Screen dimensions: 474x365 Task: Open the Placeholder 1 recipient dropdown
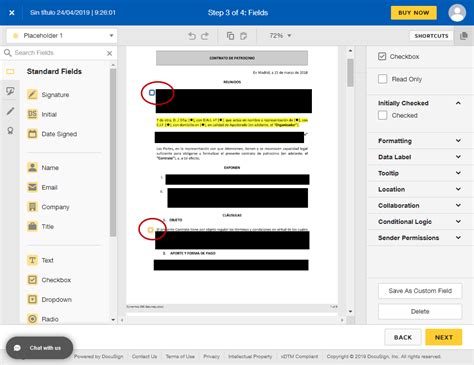(62, 36)
